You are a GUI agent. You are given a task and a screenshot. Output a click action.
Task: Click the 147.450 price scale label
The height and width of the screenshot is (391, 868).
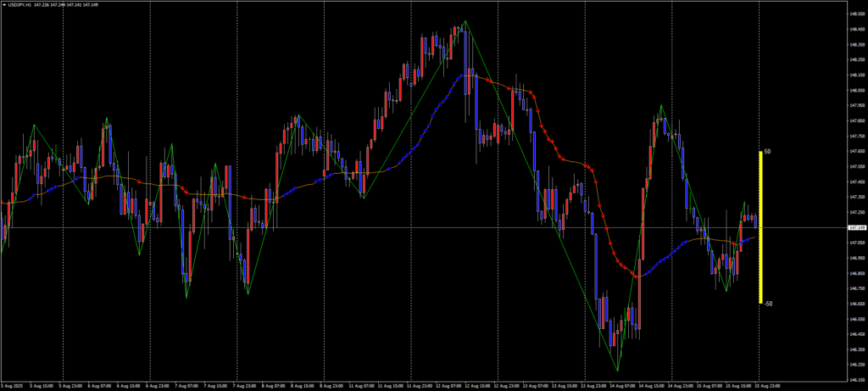(856, 182)
